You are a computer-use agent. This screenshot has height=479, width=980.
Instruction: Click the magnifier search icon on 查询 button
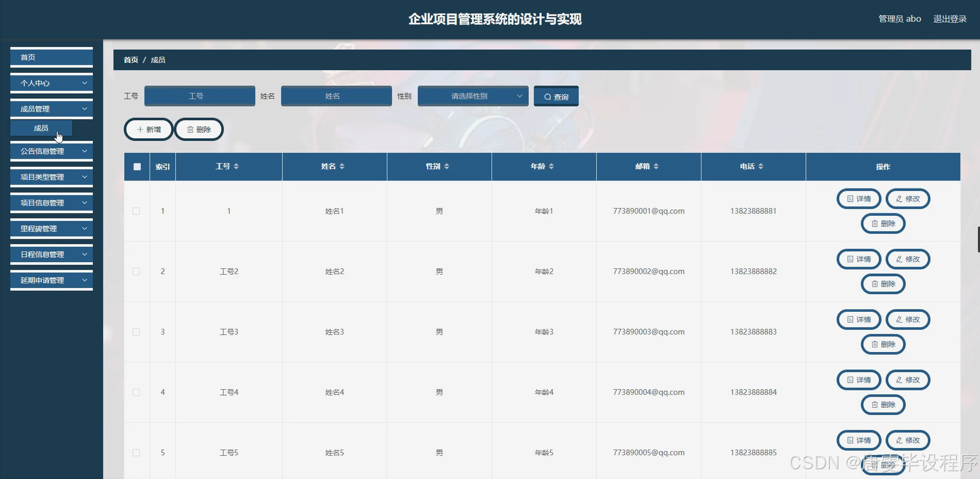click(548, 96)
